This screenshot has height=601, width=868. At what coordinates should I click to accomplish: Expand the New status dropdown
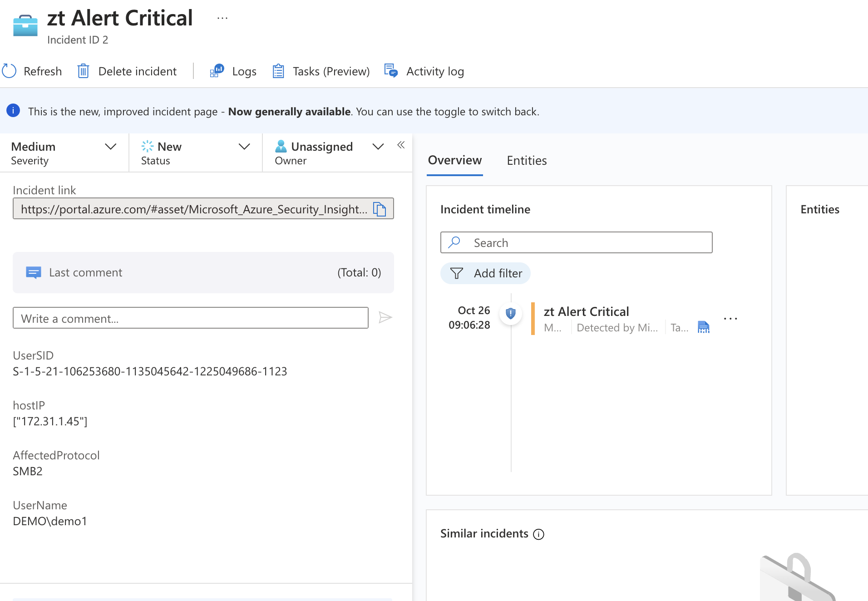tap(244, 147)
